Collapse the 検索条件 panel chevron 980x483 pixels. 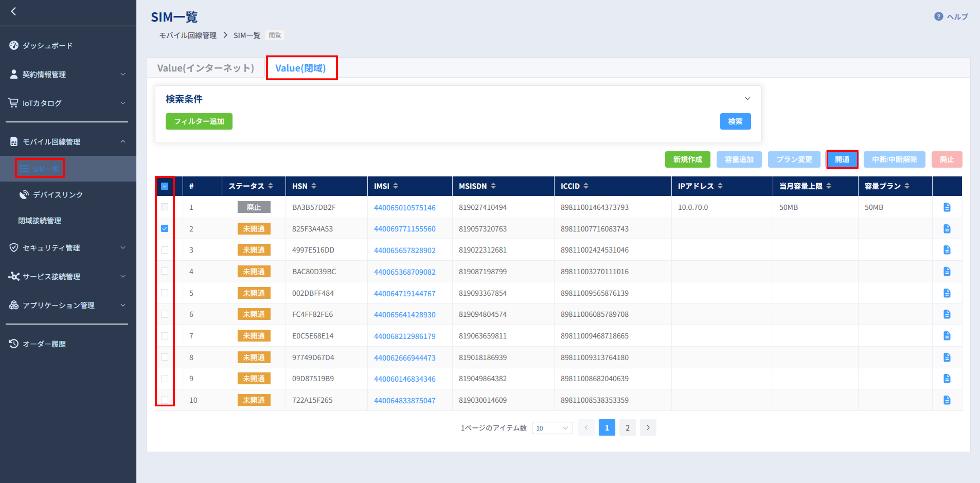click(x=747, y=99)
